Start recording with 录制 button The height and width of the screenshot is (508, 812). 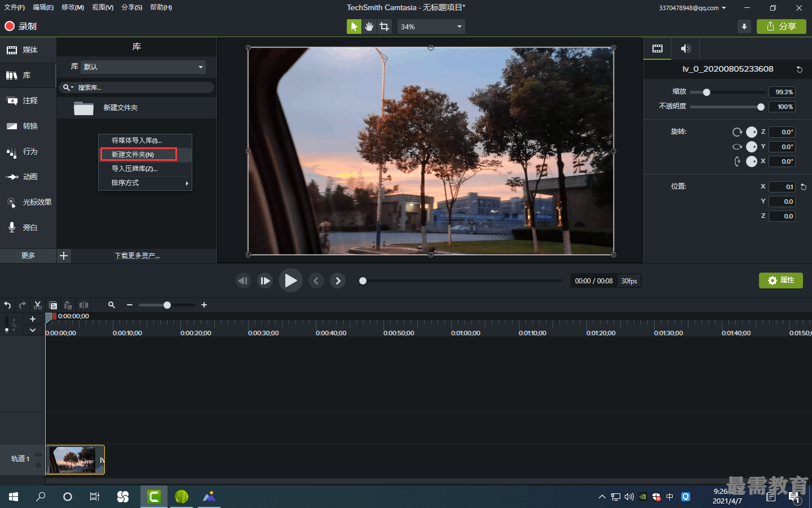click(21, 26)
